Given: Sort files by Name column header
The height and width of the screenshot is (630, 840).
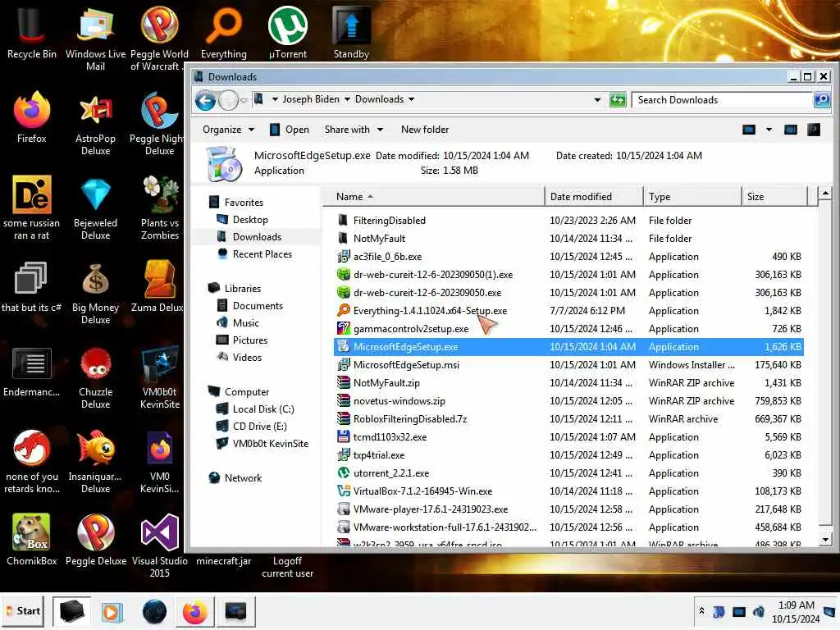Looking at the screenshot, I should click(434, 197).
